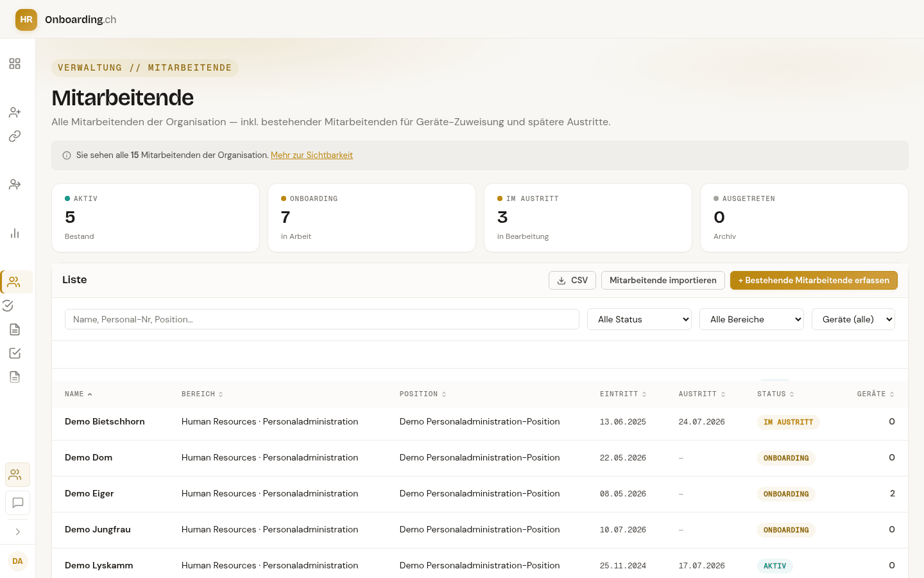Click the ONBOARDING badge for Demo Jungfrau

coord(786,530)
